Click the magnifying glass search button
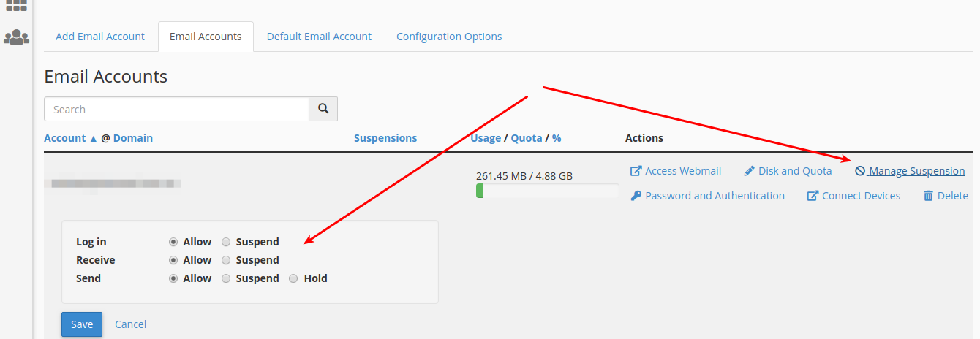Viewport: 980px width, 339px height. (323, 109)
